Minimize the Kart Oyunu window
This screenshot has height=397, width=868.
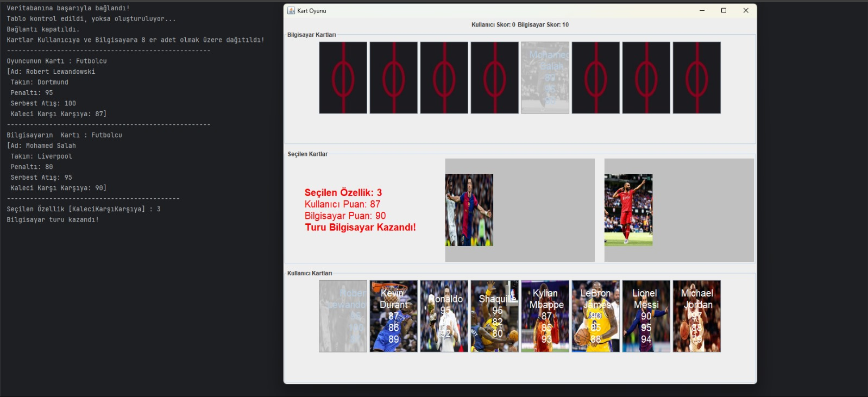pos(702,11)
